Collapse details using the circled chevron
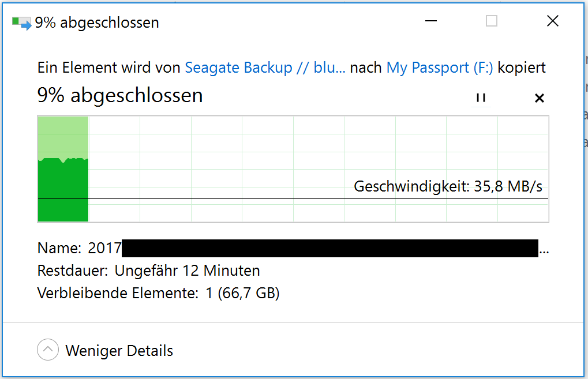588x379 pixels. 48,350
